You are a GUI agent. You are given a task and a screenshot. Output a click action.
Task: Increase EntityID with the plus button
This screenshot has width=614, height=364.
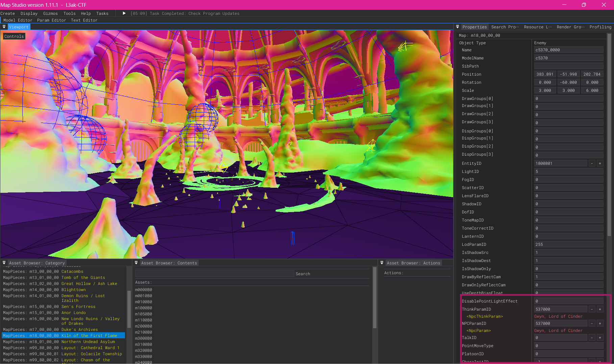[x=600, y=163]
